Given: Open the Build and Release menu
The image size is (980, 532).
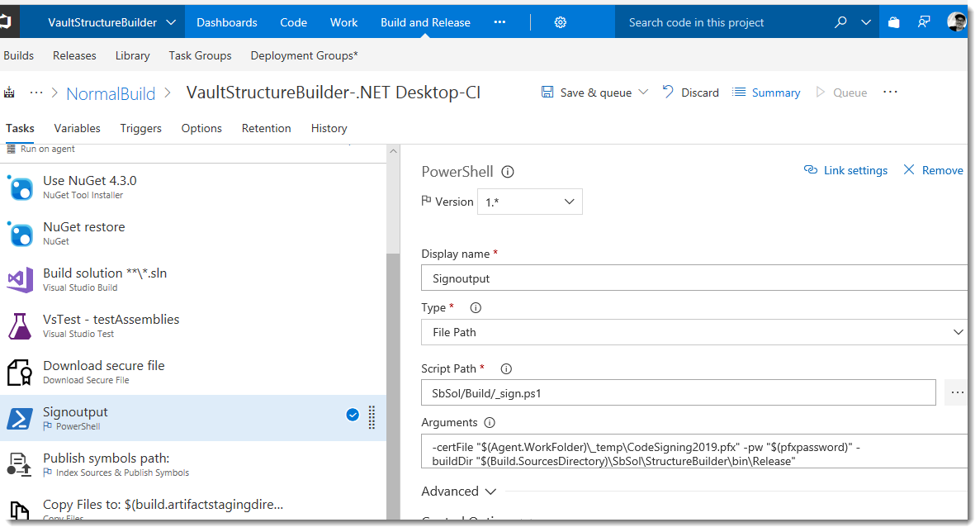Looking at the screenshot, I should [x=425, y=22].
